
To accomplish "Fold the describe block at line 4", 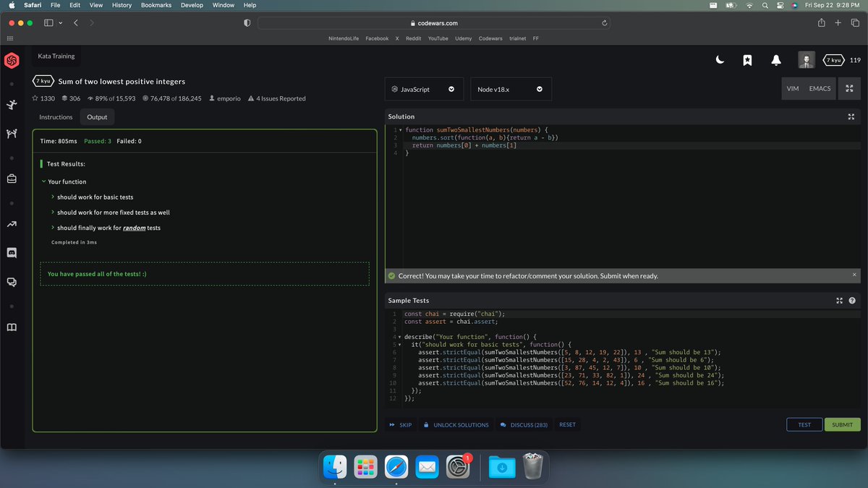I will click(399, 337).
